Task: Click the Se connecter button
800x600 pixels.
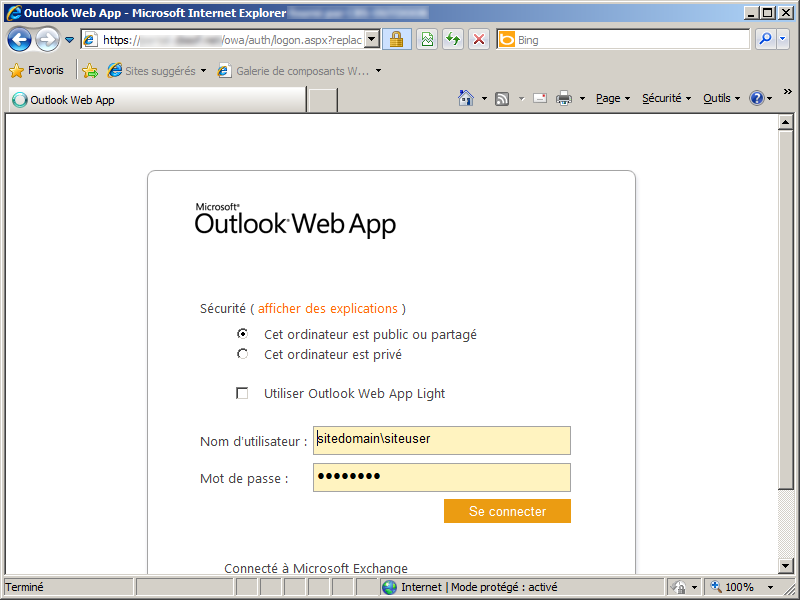Action: point(507,511)
